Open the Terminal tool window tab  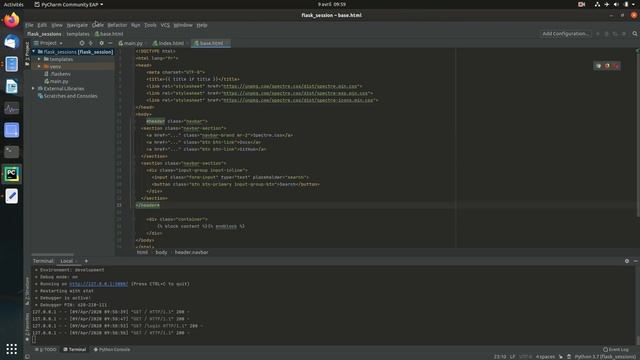coord(75,349)
